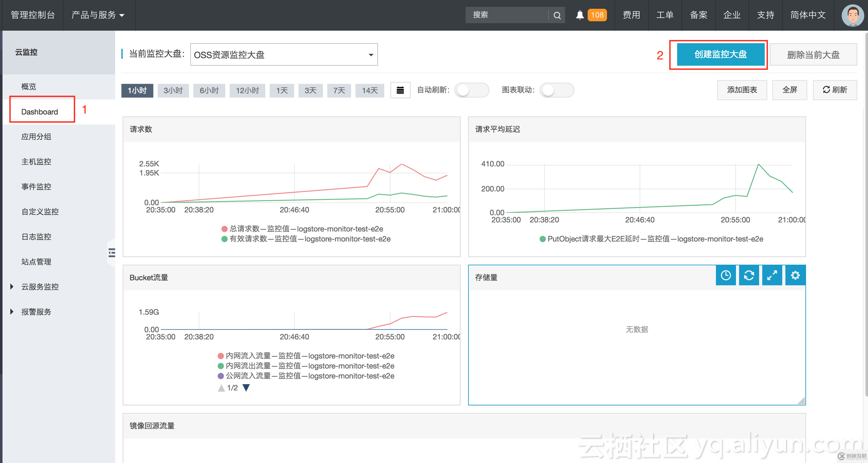This screenshot has width=868, height=463.
Task: Expand the 报警服务 sidebar section
Action: 36,312
